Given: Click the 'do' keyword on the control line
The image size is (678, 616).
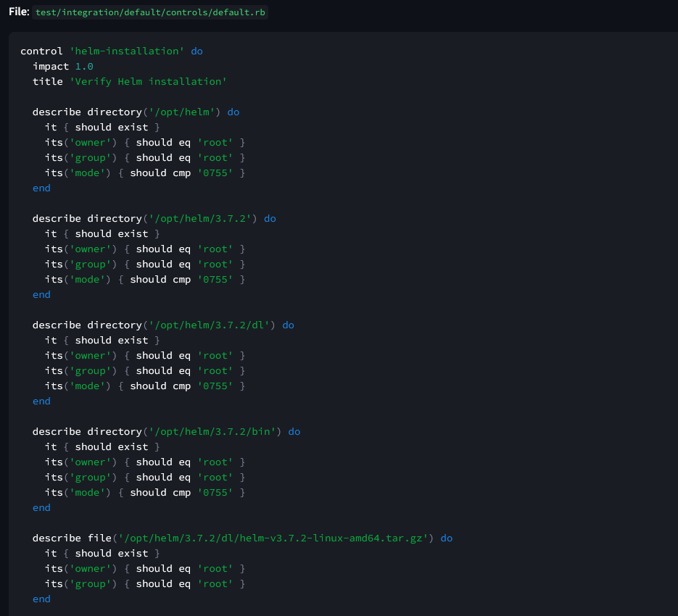Looking at the screenshot, I should coord(197,51).
